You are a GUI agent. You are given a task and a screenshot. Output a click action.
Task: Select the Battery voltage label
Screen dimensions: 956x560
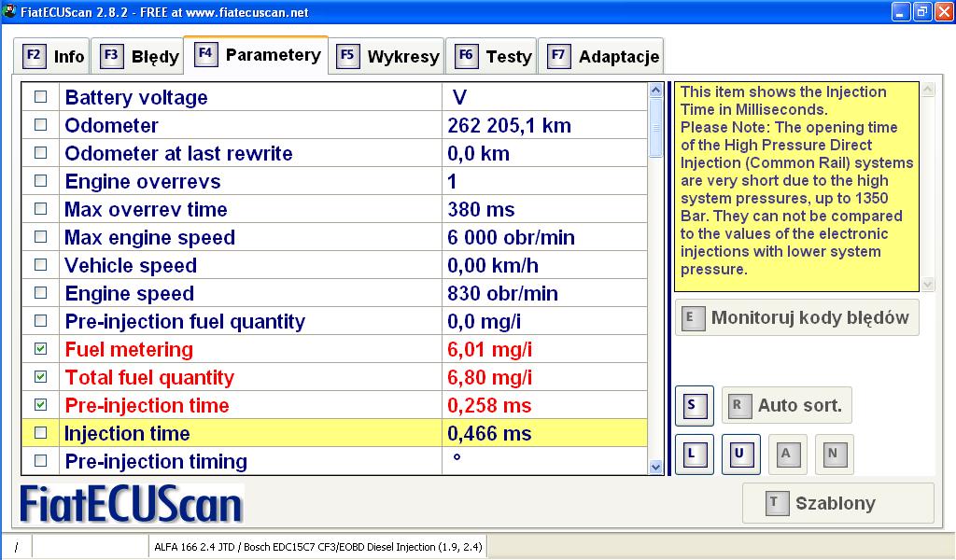136,97
